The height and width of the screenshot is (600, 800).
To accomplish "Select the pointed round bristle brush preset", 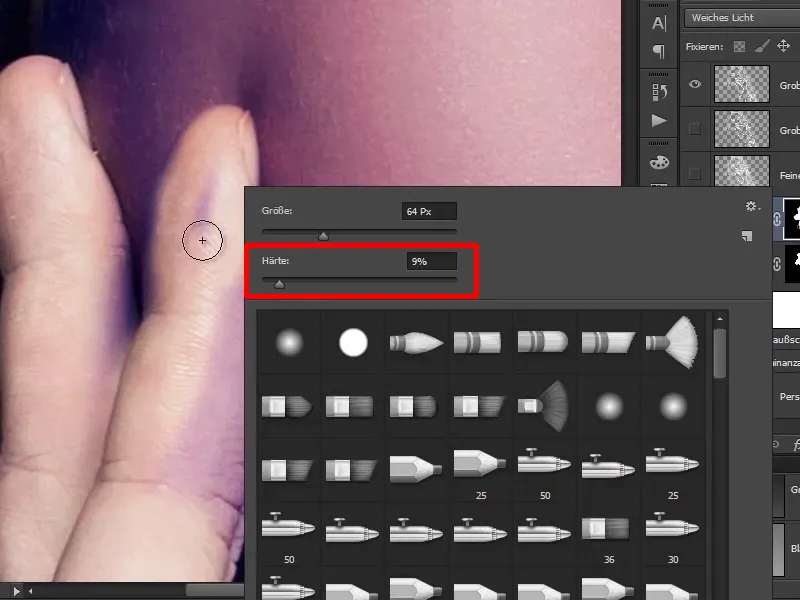I will [416, 342].
